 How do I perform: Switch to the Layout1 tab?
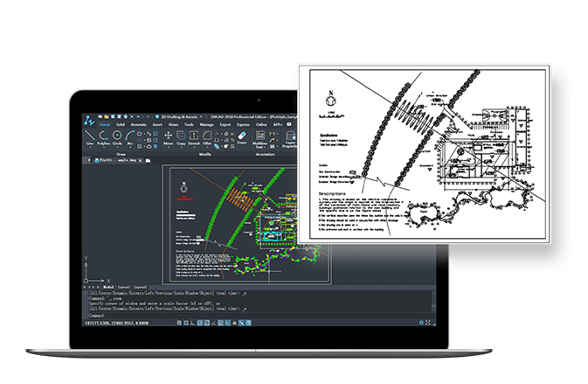click(x=122, y=286)
